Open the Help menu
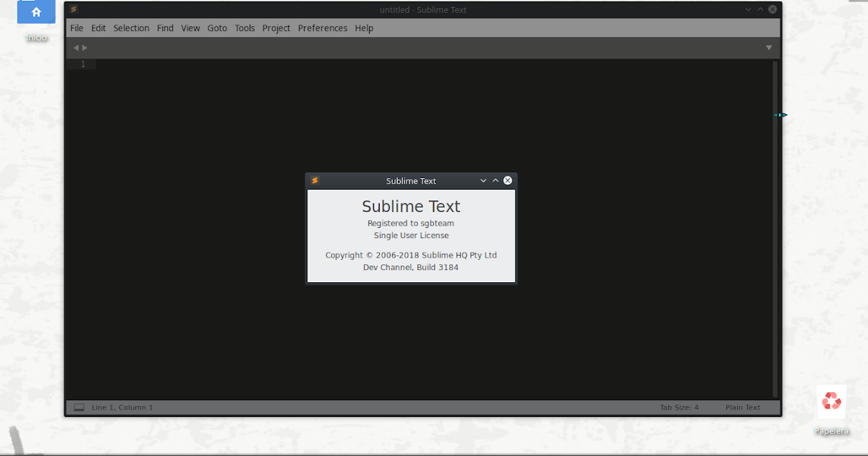 point(365,28)
